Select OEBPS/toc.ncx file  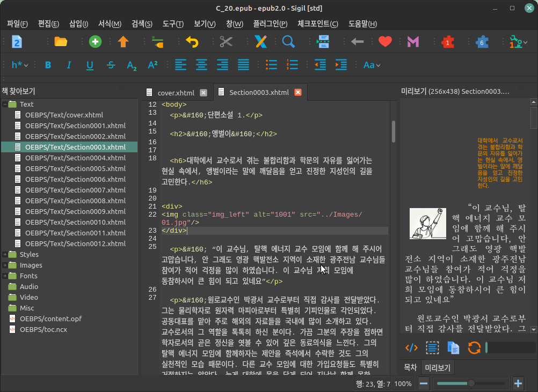coord(43,330)
